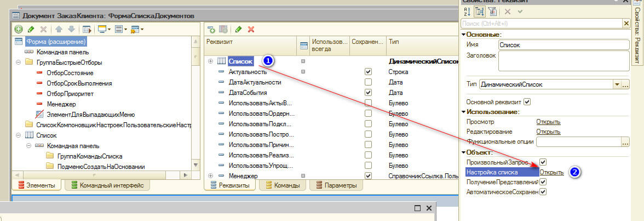Toggle the ПроизвольныйЗапрос checkbox
This screenshot has height=221, width=644.
(543, 162)
